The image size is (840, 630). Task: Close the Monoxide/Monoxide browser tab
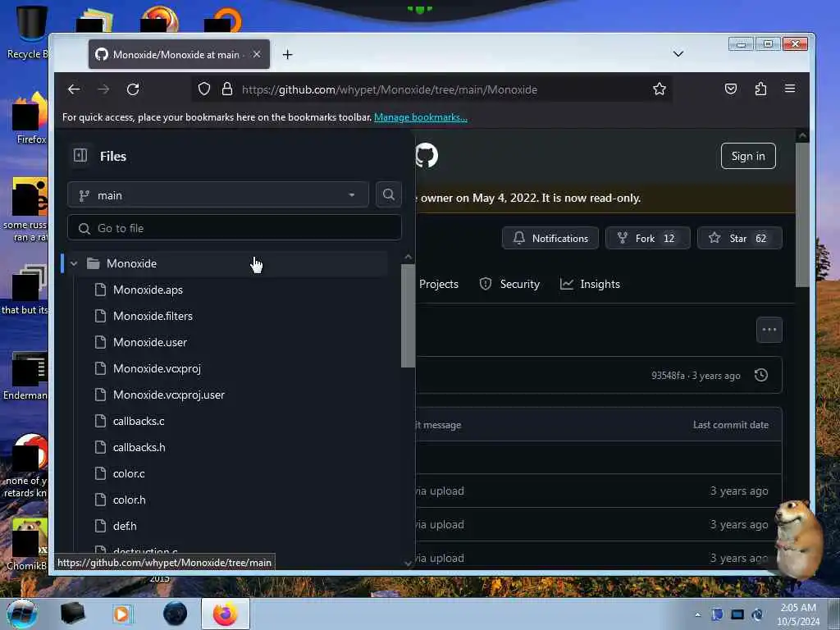pos(257,54)
